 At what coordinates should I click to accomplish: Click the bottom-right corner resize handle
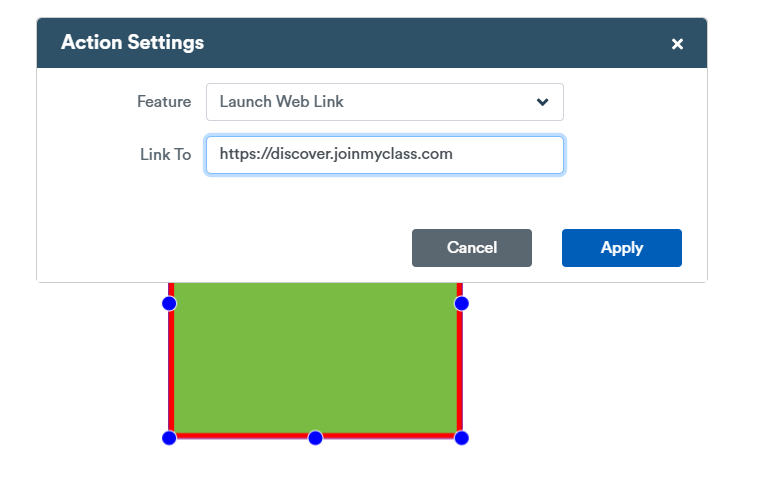(x=461, y=438)
